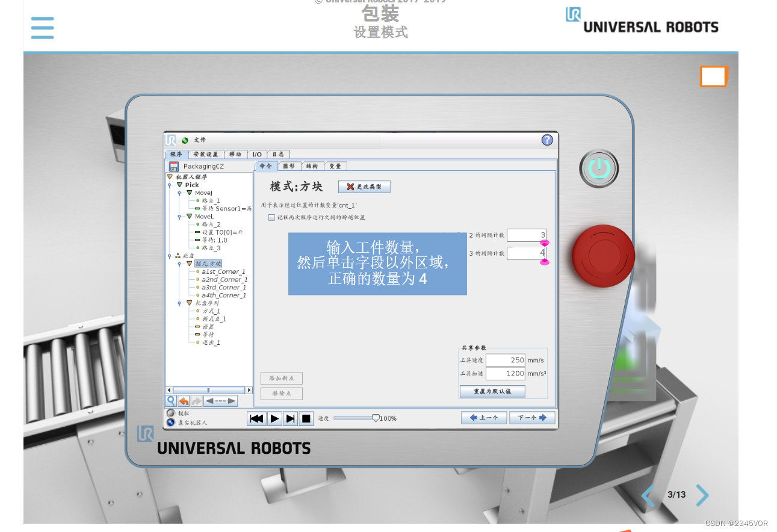Select 路点_1 in the program tree
This screenshot has width=777, height=532.
click(211, 200)
